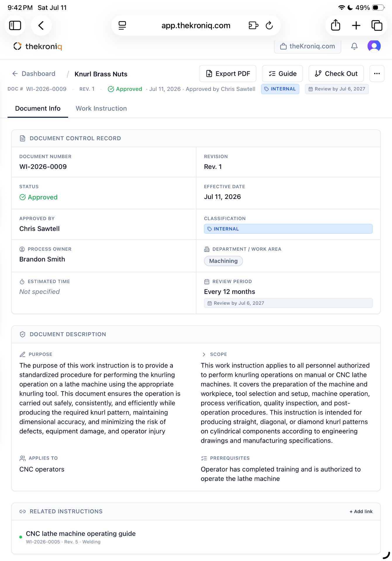Toggle the Safari sidebar icon
The height and width of the screenshot is (561, 392).
click(x=15, y=25)
